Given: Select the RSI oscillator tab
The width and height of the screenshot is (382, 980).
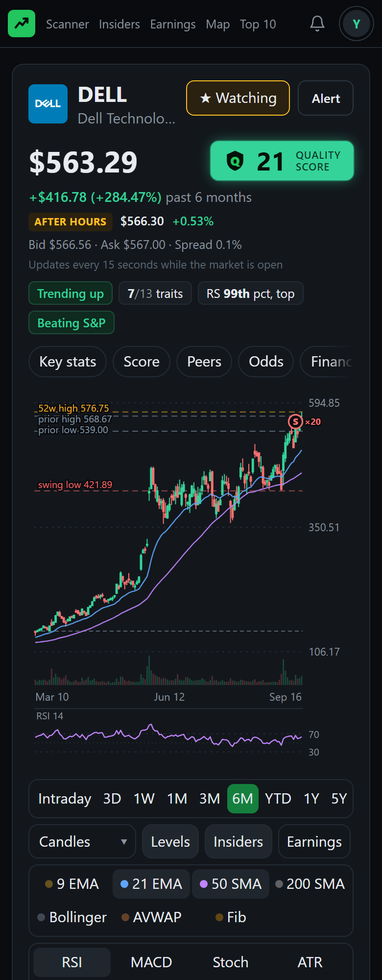Looking at the screenshot, I should 72,962.
